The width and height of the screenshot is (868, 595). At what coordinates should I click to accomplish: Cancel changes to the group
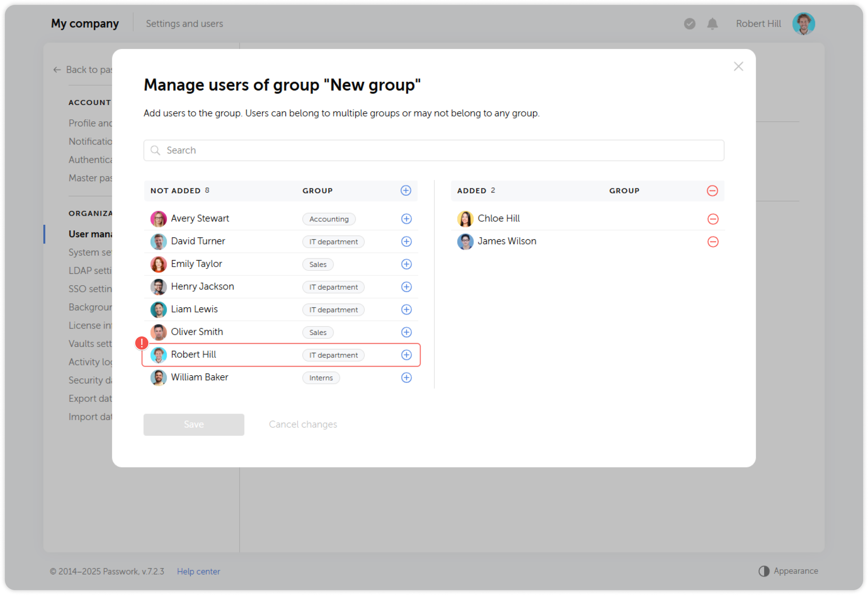[x=302, y=424]
